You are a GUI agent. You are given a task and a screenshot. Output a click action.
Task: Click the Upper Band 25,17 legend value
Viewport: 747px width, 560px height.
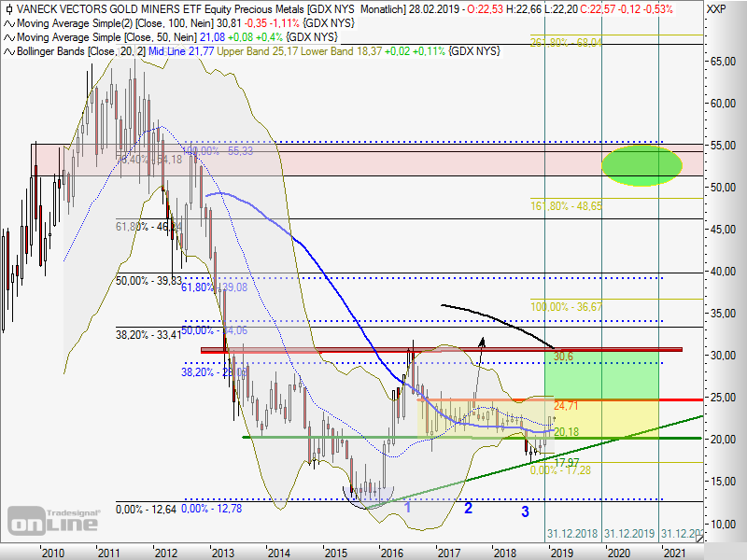pyautogui.click(x=258, y=51)
